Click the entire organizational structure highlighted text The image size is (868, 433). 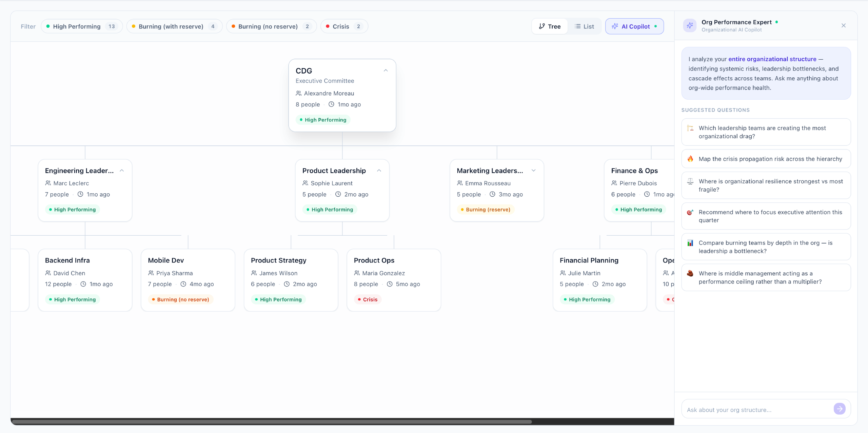[x=772, y=59]
